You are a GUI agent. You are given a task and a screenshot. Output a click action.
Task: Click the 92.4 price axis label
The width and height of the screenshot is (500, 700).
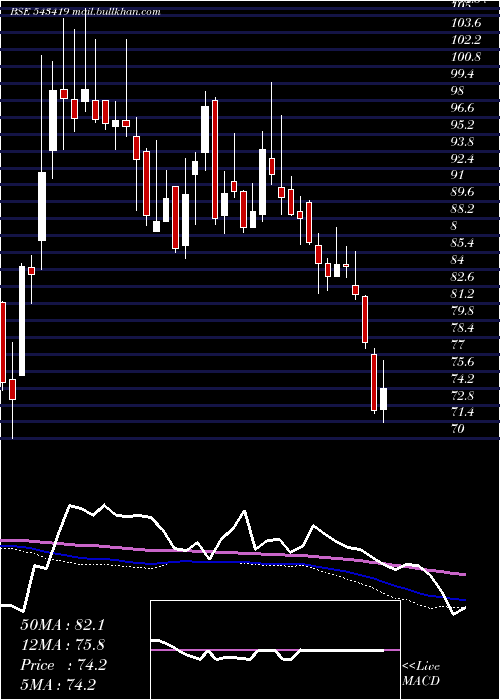(x=464, y=158)
